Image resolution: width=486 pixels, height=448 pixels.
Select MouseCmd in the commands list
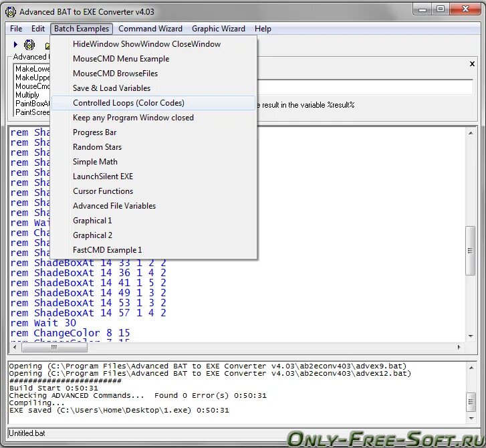tap(32, 86)
